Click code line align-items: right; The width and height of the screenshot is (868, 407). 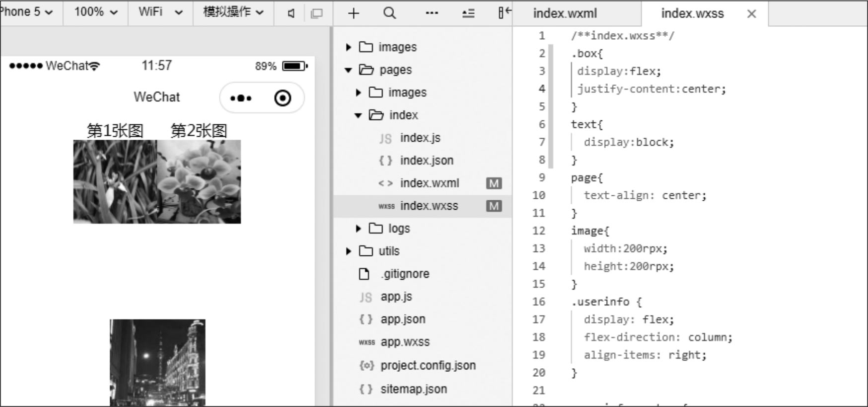click(x=645, y=355)
